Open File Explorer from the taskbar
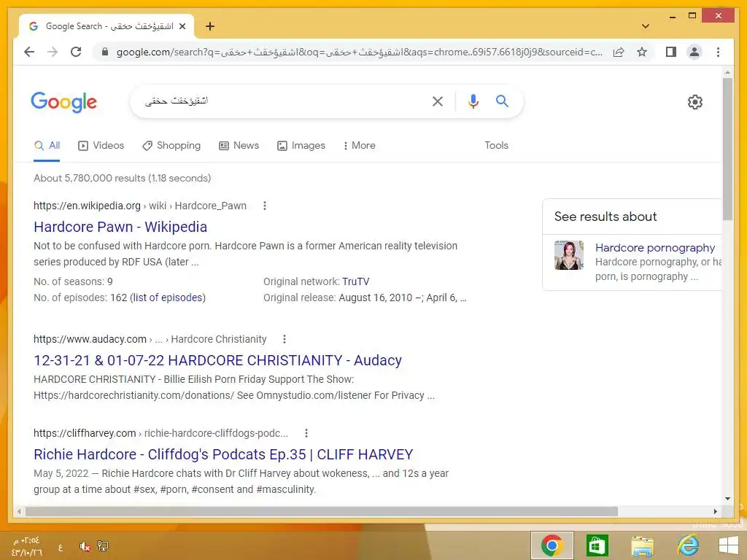The height and width of the screenshot is (560, 747). 643,545
